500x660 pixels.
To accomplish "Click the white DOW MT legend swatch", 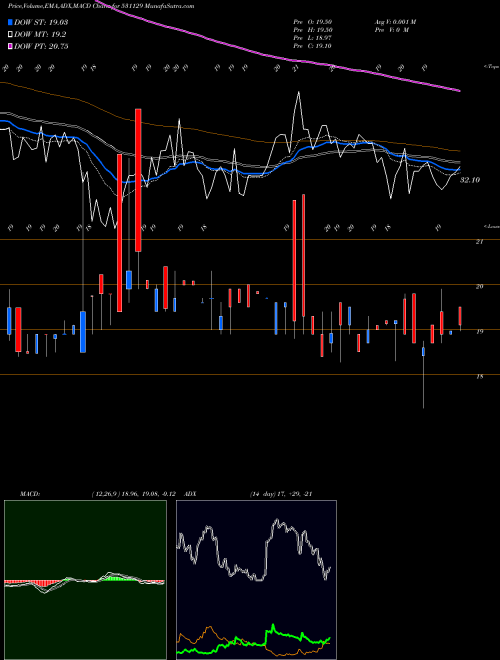I will (11, 35).
